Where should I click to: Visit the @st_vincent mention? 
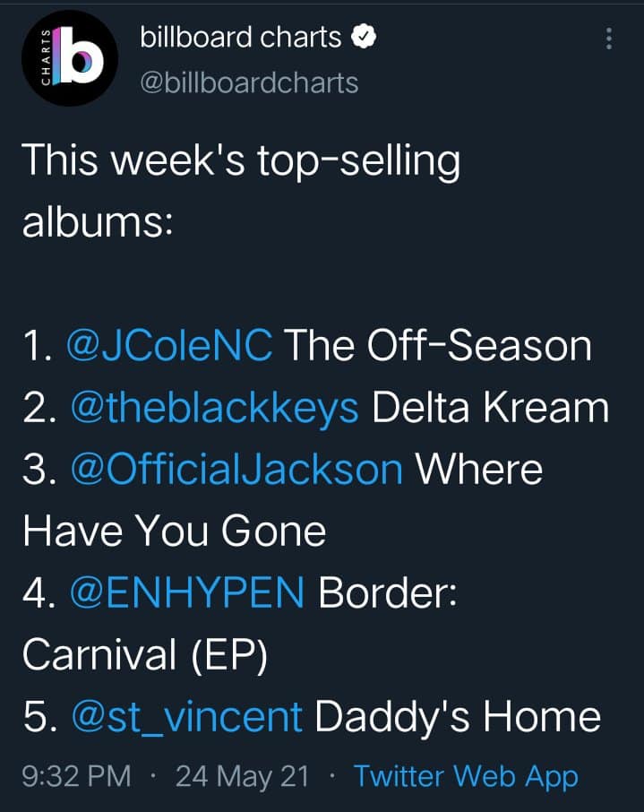point(185,718)
